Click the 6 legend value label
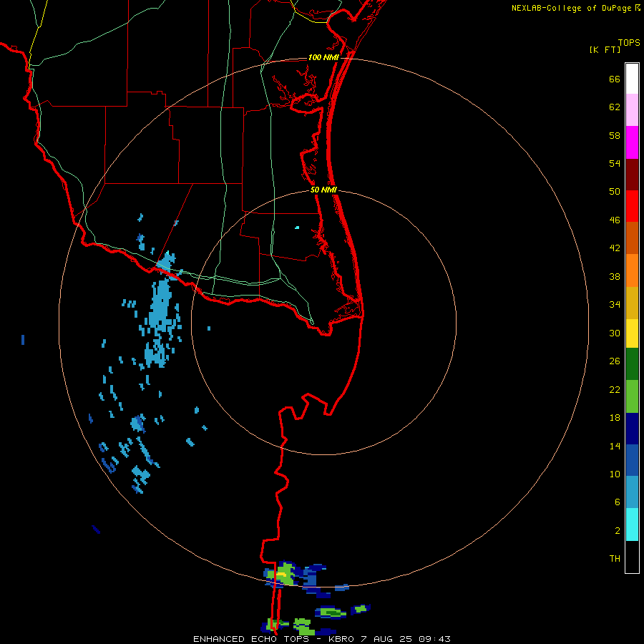Image resolution: width=644 pixels, height=644 pixels. point(618,502)
